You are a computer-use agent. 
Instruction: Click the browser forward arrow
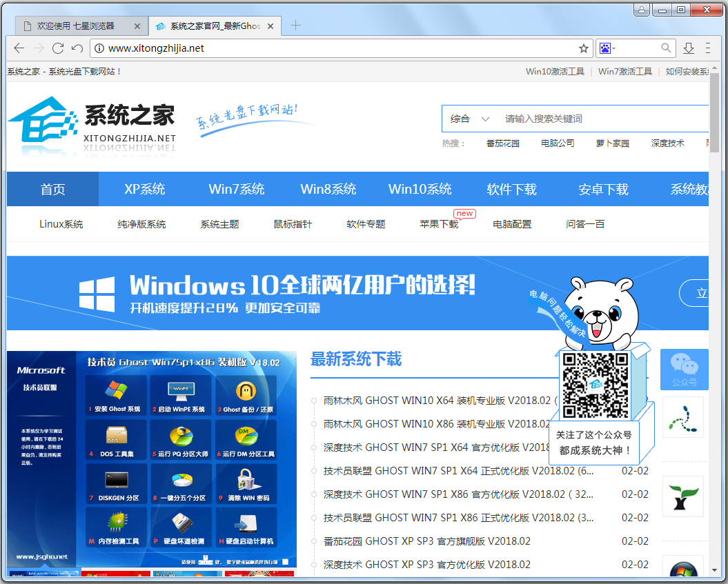[39, 48]
